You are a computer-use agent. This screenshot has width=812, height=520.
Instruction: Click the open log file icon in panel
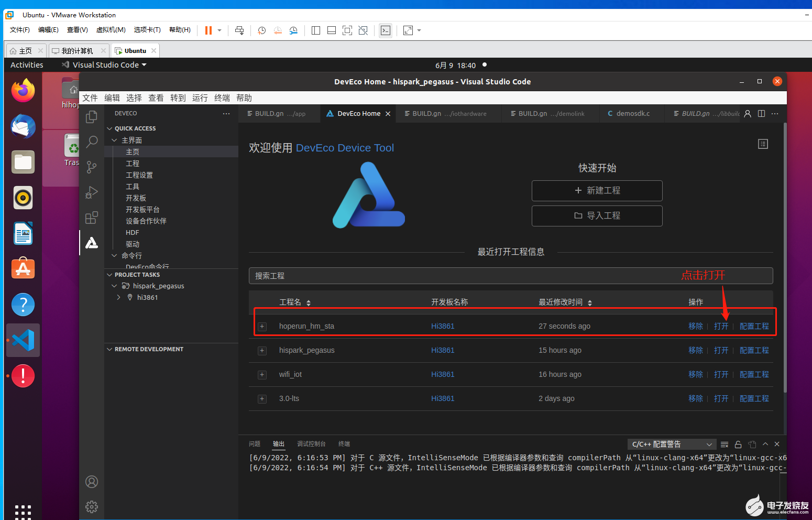(752, 445)
